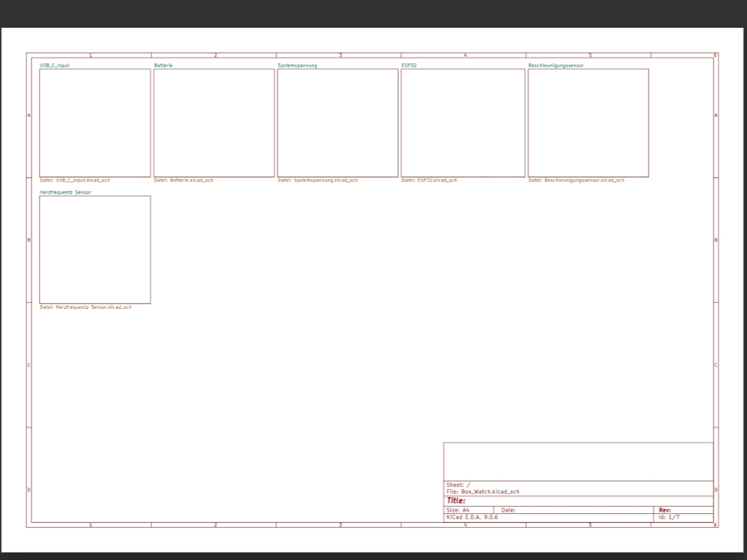Click the 'USB_C_Input' sheet name label
Viewport: 747px width, 560px height.
pyautogui.click(x=55, y=66)
